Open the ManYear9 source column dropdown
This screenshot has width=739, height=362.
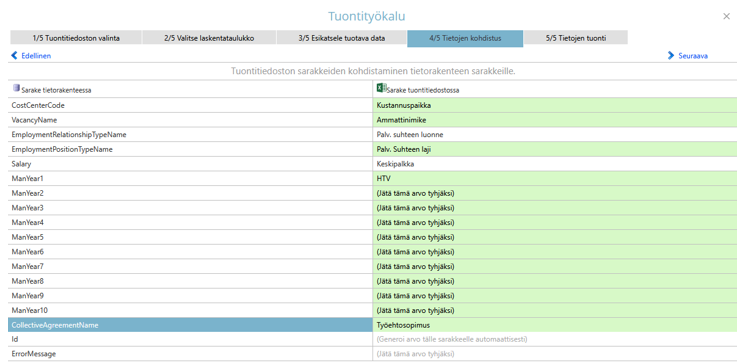[554, 296]
